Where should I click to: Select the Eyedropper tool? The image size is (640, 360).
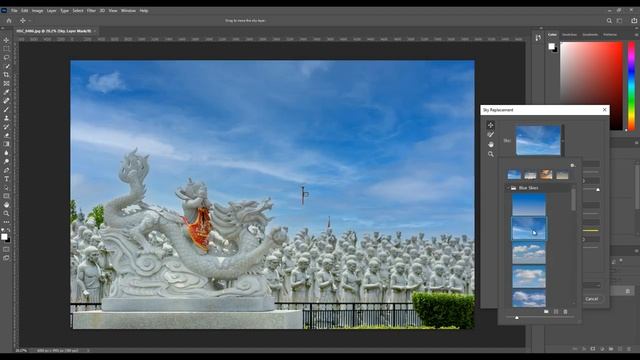(6, 92)
